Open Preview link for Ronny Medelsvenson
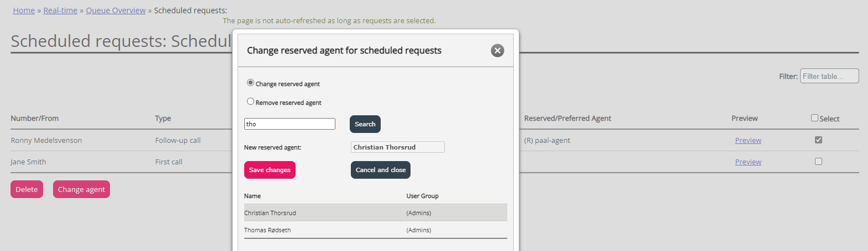The image size is (868, 251). coord(748,141)
